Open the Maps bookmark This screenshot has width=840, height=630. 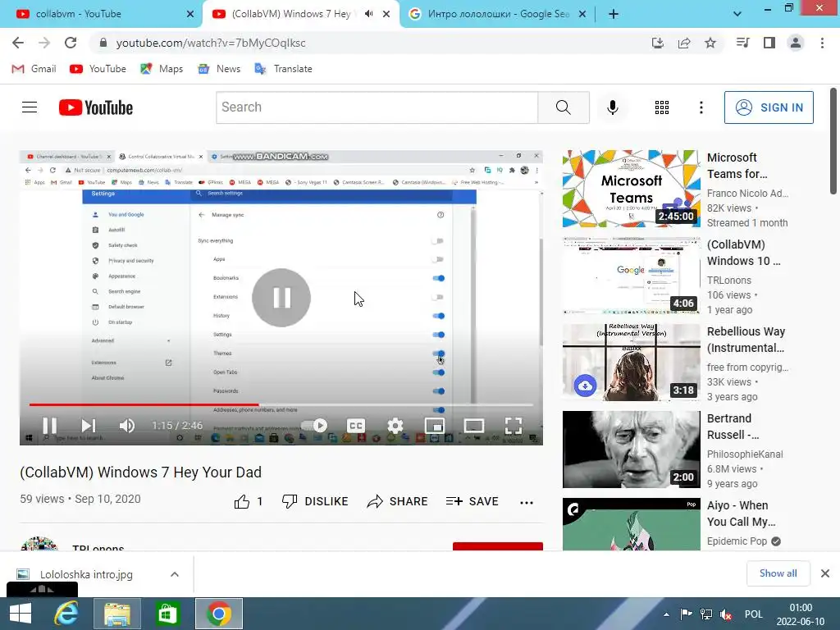coord(162,69)
